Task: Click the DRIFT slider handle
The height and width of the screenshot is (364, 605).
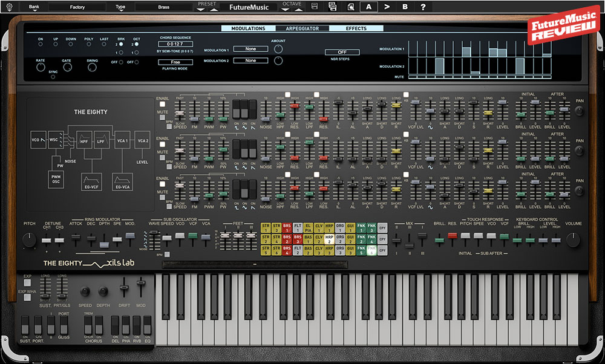Action: 124,288
